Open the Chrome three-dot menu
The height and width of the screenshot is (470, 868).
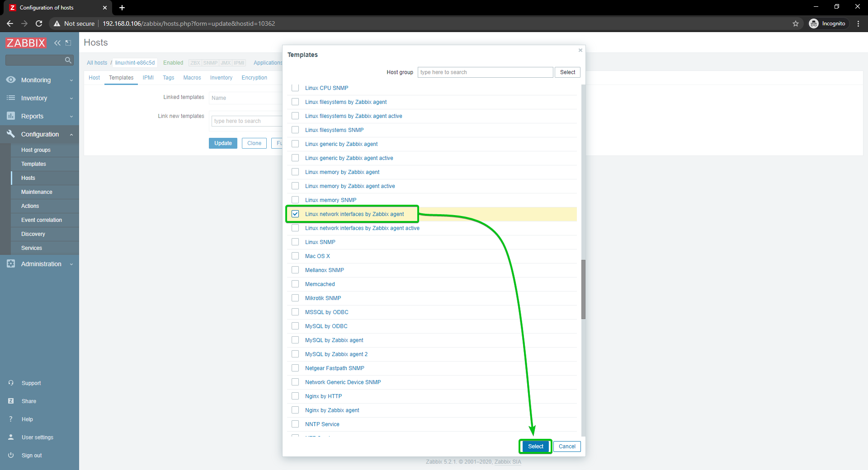[858, 23]
